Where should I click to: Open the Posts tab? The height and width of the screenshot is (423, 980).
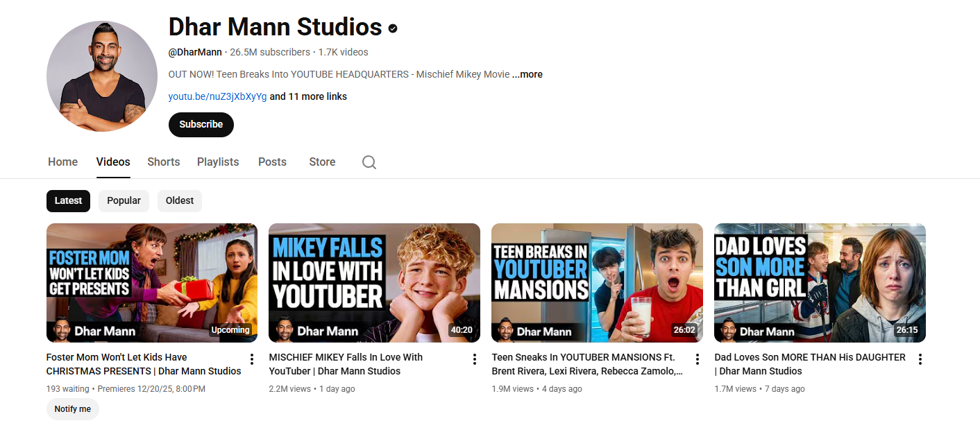click(x=272, y=162)
